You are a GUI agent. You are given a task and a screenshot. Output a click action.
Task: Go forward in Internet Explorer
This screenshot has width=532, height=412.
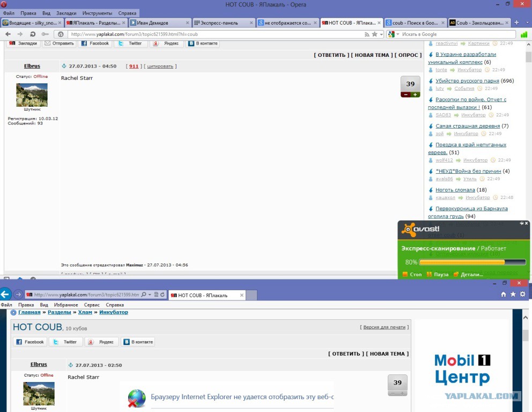[x=18, y=295]
